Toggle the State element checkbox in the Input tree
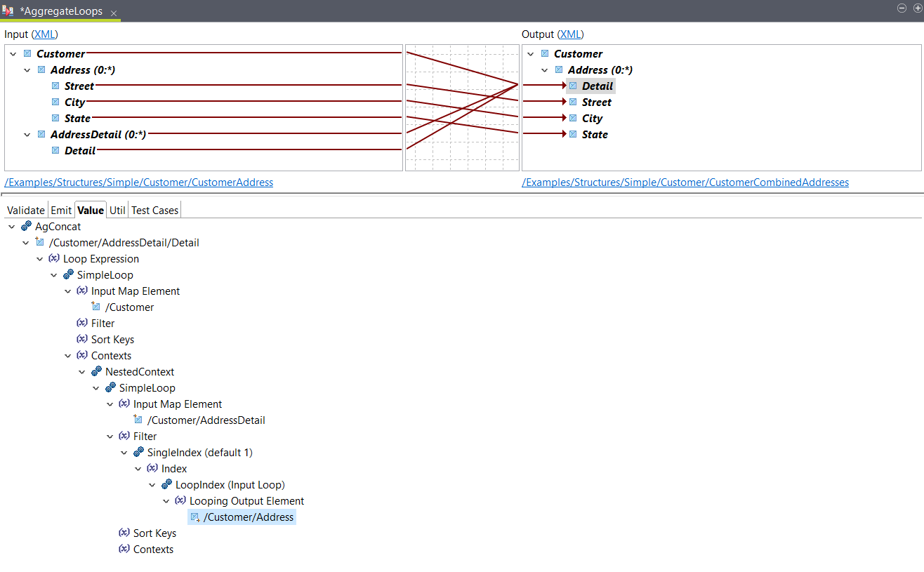Screen dimensions: 924x572 (55, 118)
